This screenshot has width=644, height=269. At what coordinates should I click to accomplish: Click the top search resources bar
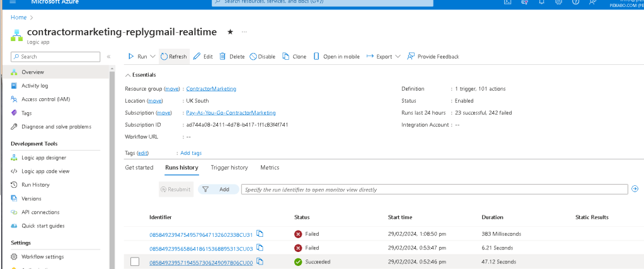click(323, 3)
